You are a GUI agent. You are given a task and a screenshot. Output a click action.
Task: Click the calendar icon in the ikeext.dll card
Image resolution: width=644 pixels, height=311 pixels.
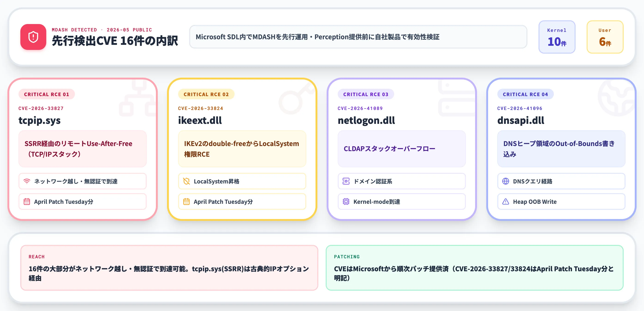[x=186, y=201]
